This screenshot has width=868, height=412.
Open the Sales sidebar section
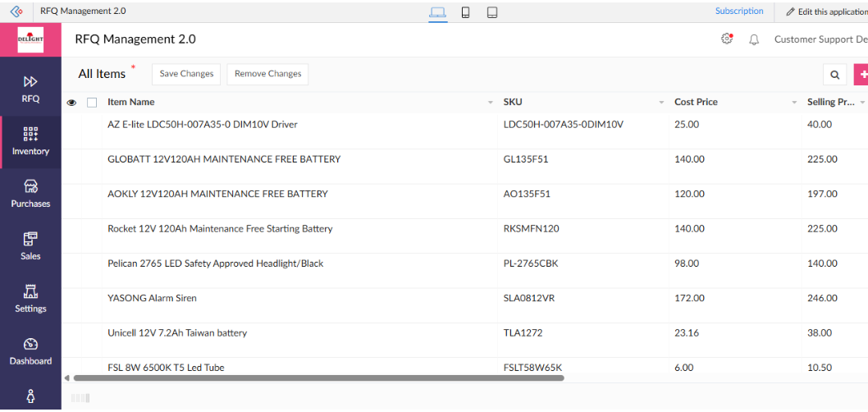(x=30, y=246)
